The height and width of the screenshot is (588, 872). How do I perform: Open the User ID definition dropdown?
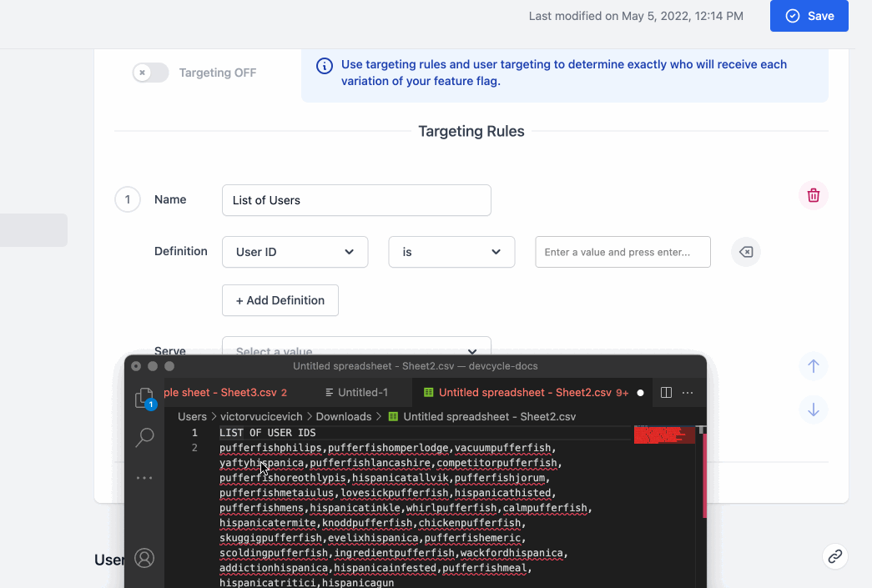(295, 252)
